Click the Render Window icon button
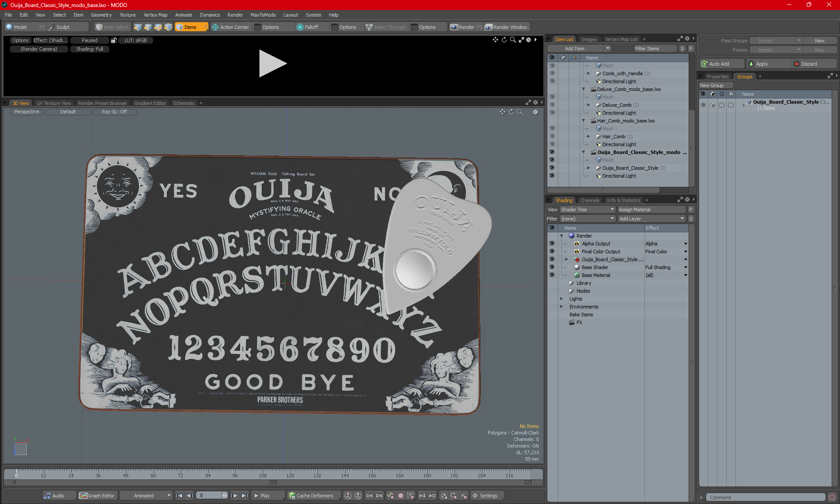Screen dimensions: 840x504 [506, 27]
